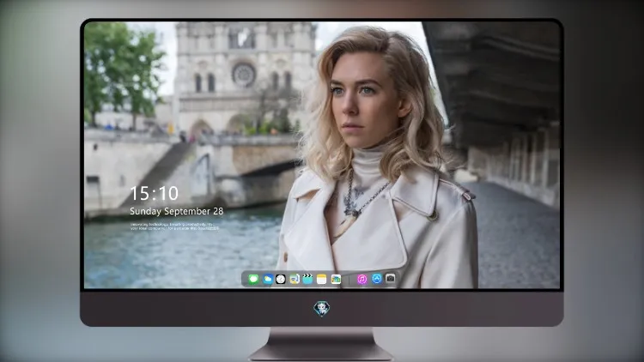
Task: Select the Sunday September 28 date text
Action: (177, 211)
